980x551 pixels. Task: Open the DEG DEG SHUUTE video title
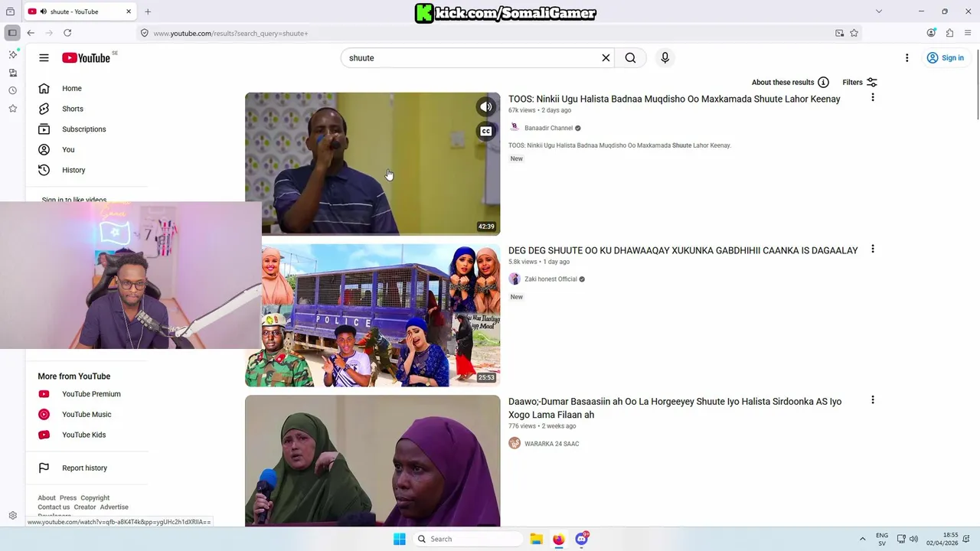coord(683,250)
